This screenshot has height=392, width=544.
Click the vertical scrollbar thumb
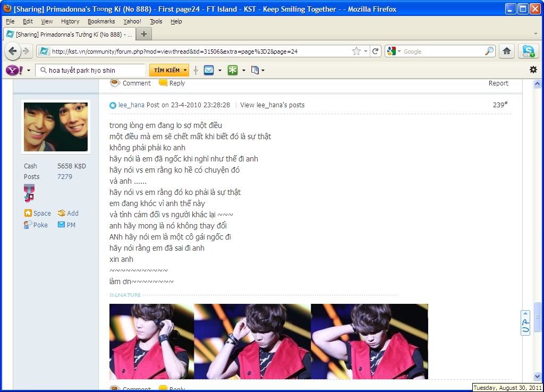(537, 318)
